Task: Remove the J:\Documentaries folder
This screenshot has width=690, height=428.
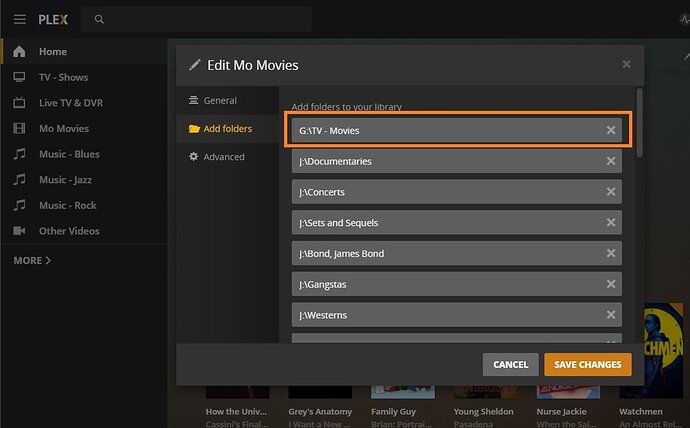Action: (x=610, y=161)
